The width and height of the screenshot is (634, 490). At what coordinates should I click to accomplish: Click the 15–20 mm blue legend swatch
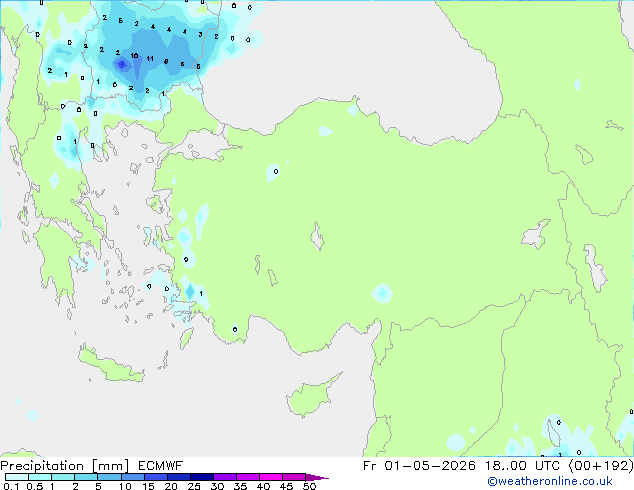[156, 477]
